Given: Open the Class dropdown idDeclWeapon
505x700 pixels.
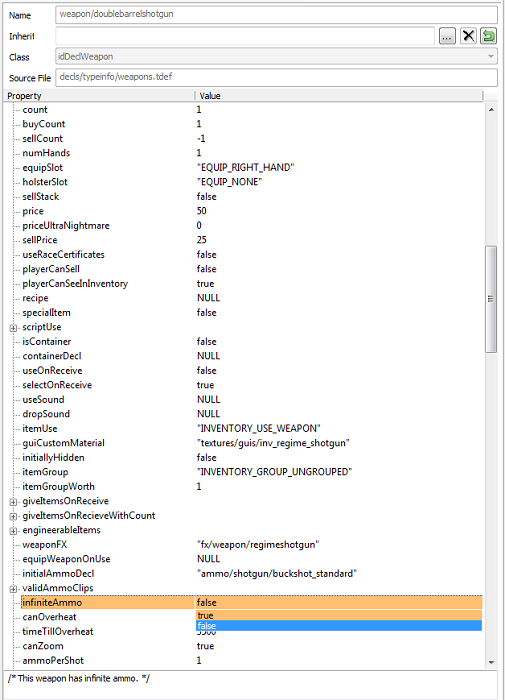Looking at the screenshot, I should 276,57.
